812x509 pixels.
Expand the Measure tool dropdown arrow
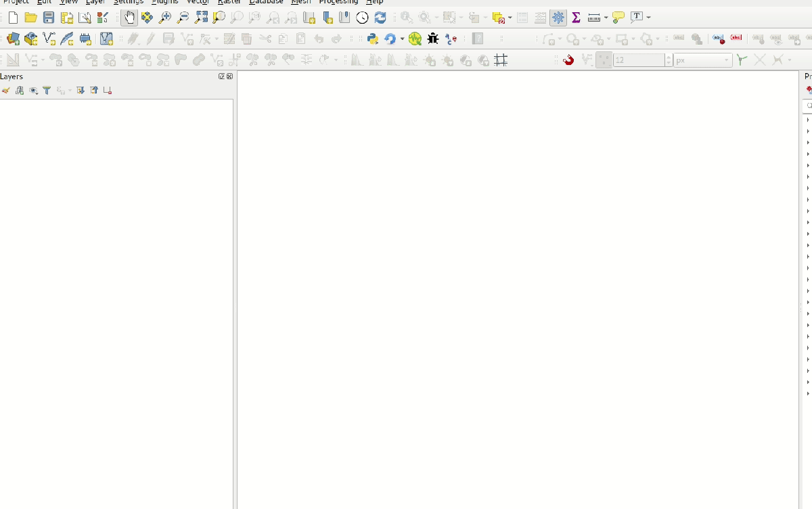tap(606, 18)
